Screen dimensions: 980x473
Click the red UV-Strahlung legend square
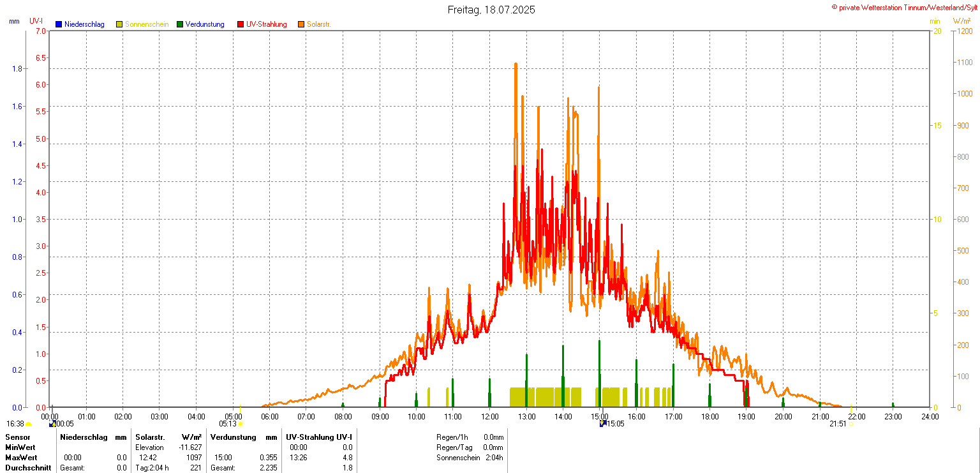[241, 24]
